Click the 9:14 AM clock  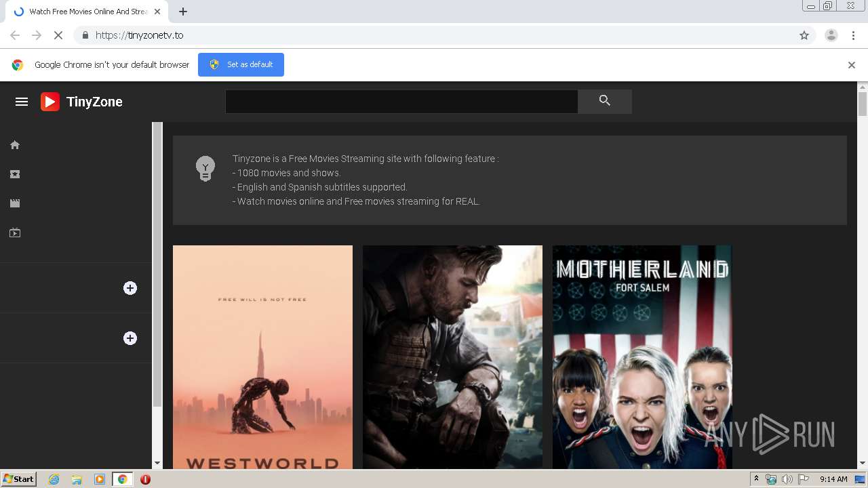[833, 479]
